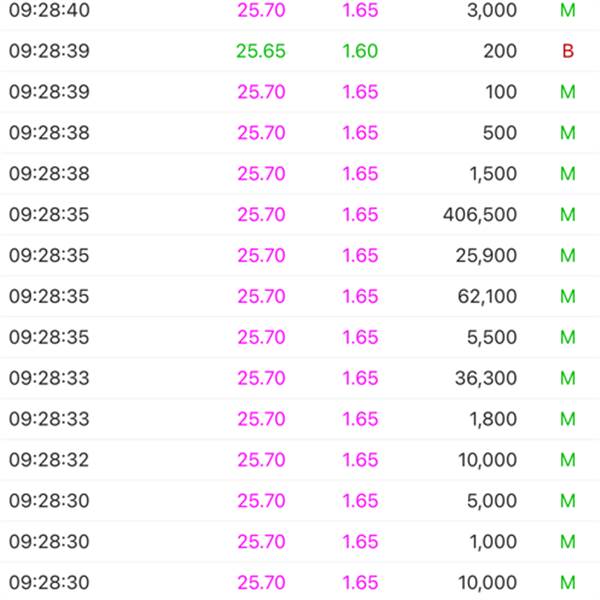The height and width of the screenshot is (600, 600).
Task: Select the bottom 09:28:30 trade of 10,000
Action: point(300,582)
